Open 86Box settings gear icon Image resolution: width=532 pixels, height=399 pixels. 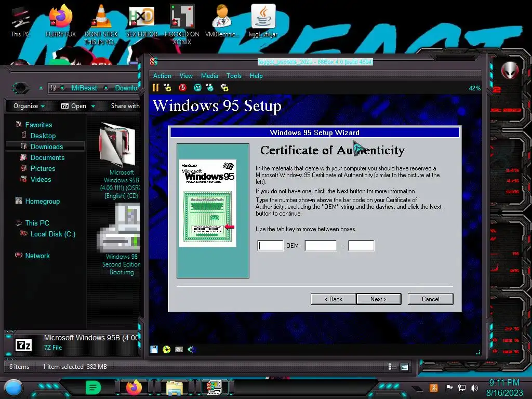(x=224, y=88)
